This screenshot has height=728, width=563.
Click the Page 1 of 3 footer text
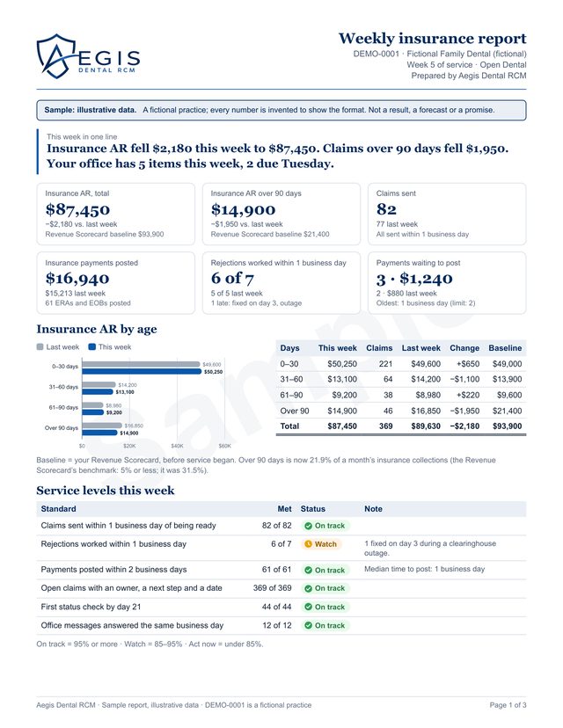coord(508,705)
